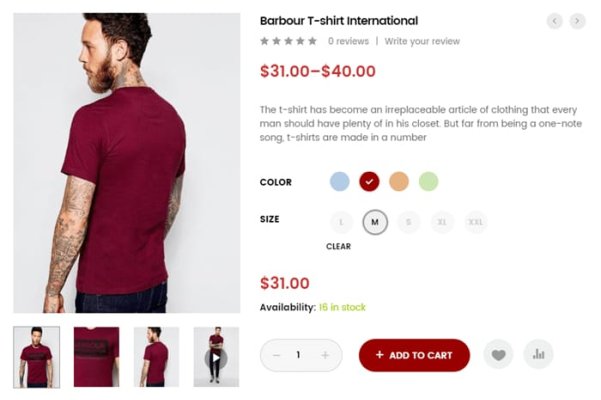Choose the orange color swatch
The height and width of the screenshot is (400, 601).
click(x=399, y=181)
